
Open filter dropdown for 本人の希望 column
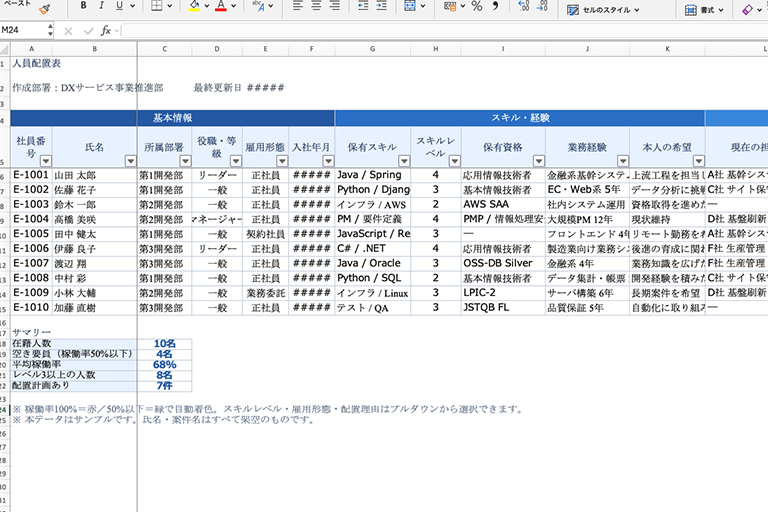(x=699, y=161)
